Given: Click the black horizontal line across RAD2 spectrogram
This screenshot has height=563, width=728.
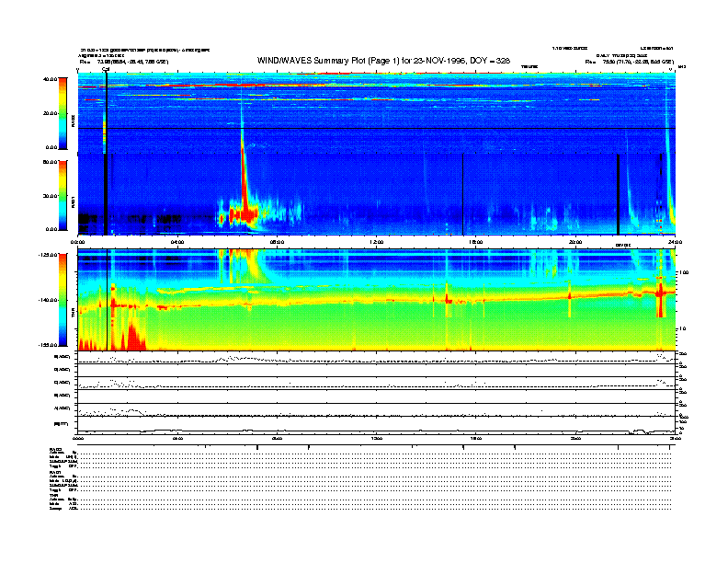Looking at the screenshot, I should coord(377,128).
